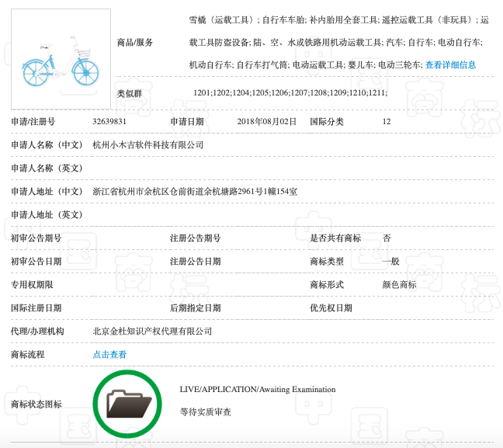Click the 商标状态图标 field label
The width and height of the screenshot is (503, 448).
36,405
